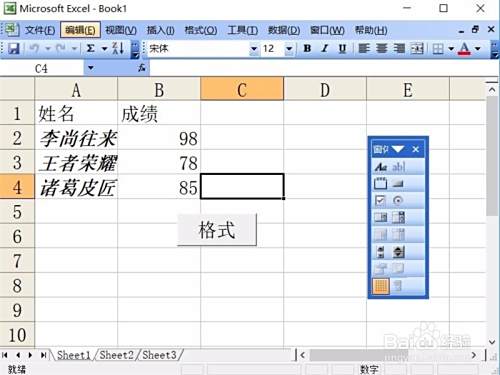Click the AutoSum sigma icon

coord(90,49)
